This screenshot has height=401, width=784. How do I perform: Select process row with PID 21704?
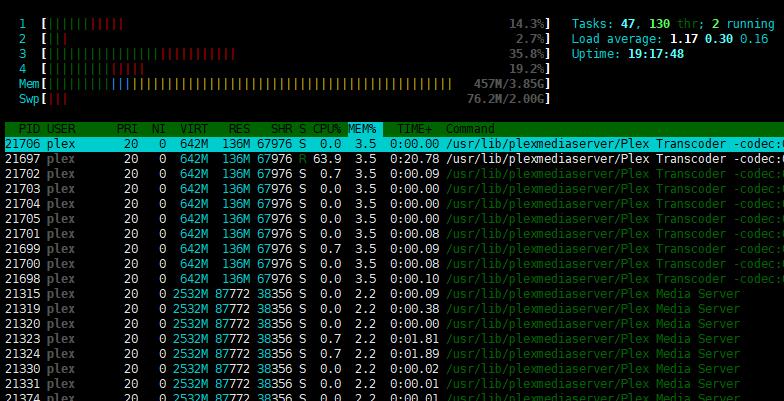click(x=394, y=204)
